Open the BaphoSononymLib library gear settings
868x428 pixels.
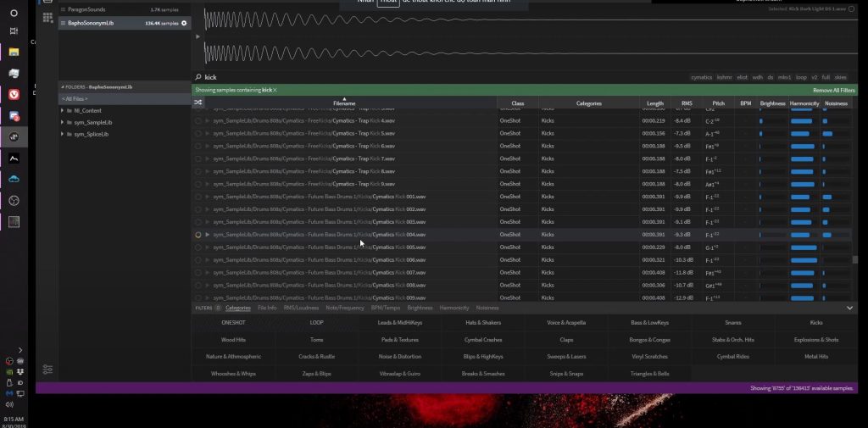(184, 23)
